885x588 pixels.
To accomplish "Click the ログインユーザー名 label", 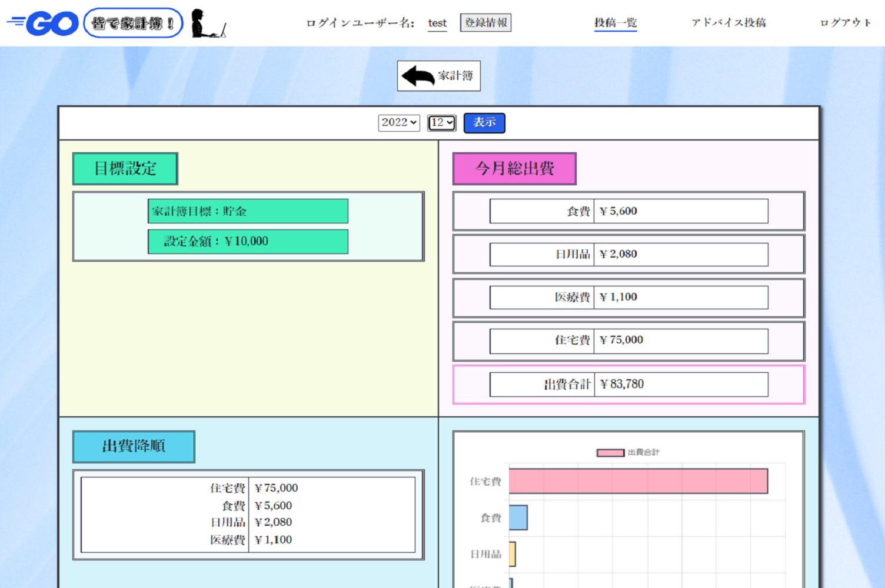I will click(x=360, y=23).
